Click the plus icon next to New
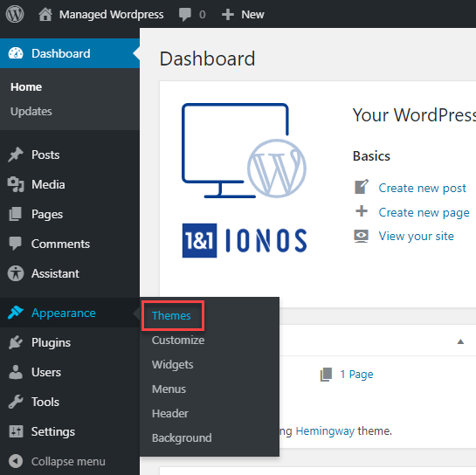Screen dimensions: 476x475 click(228, 15)
